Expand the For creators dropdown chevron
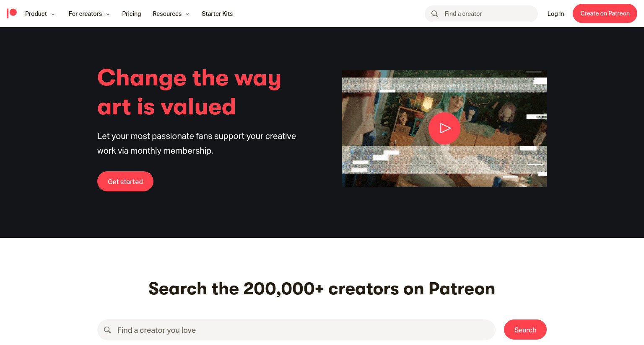Image resolution: width=644 pixels, height=345 pixels. [x=108, y=14]
